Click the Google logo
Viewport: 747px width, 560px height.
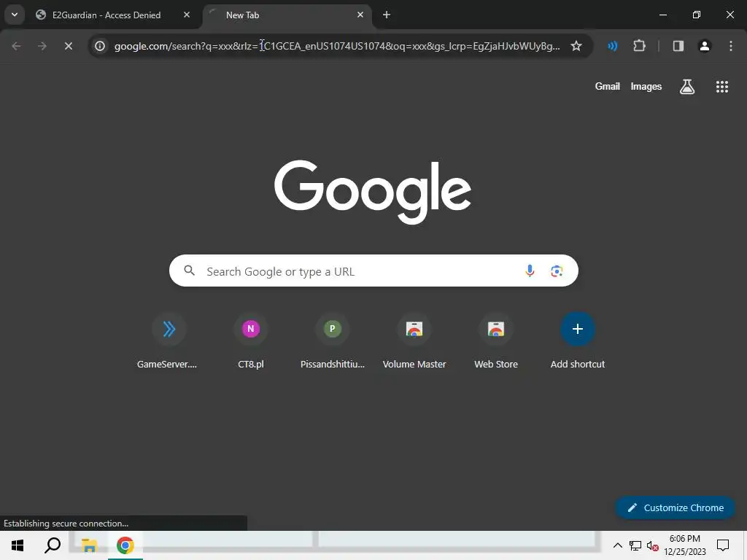(x=373, y=192)
